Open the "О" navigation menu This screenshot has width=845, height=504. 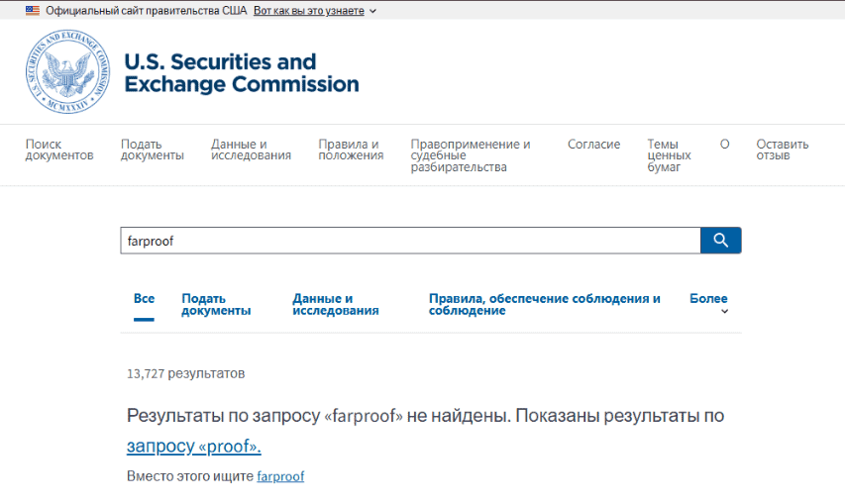pyautogui.click(x=724, y=145)
